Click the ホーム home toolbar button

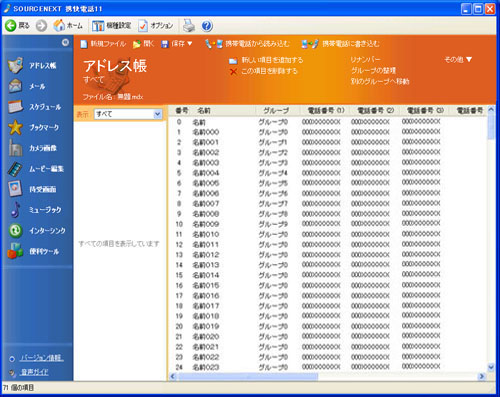click(68, 26)
